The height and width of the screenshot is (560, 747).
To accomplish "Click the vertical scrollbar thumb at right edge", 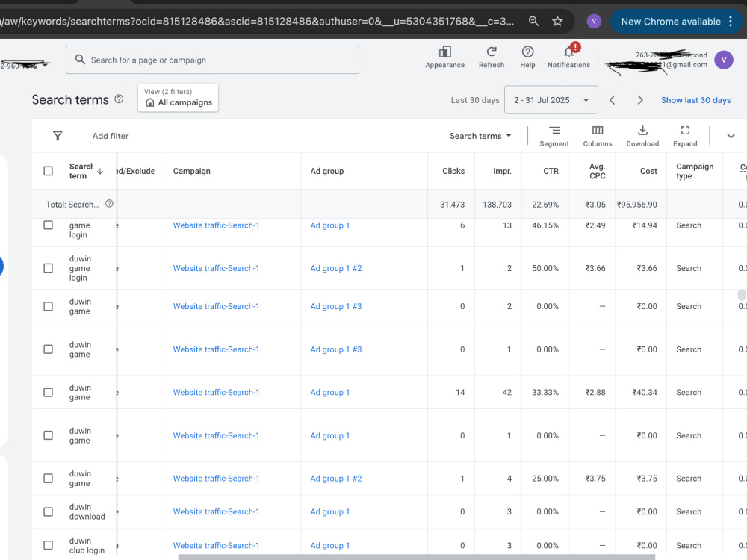I will tap(741, 295).
